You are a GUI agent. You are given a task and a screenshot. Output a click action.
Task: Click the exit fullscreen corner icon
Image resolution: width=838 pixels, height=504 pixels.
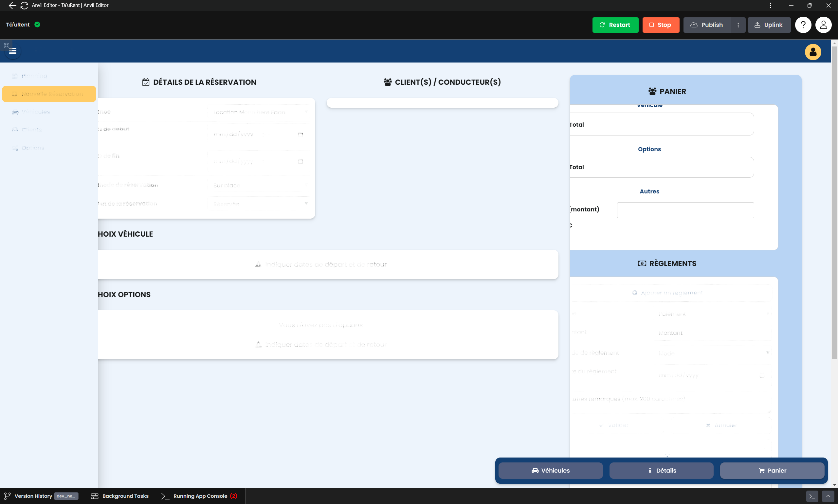(6, 45)
